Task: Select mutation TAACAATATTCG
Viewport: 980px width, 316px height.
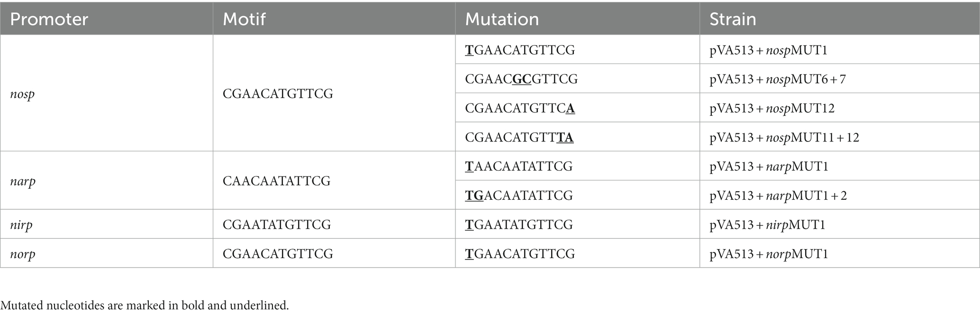Action: 519,166
